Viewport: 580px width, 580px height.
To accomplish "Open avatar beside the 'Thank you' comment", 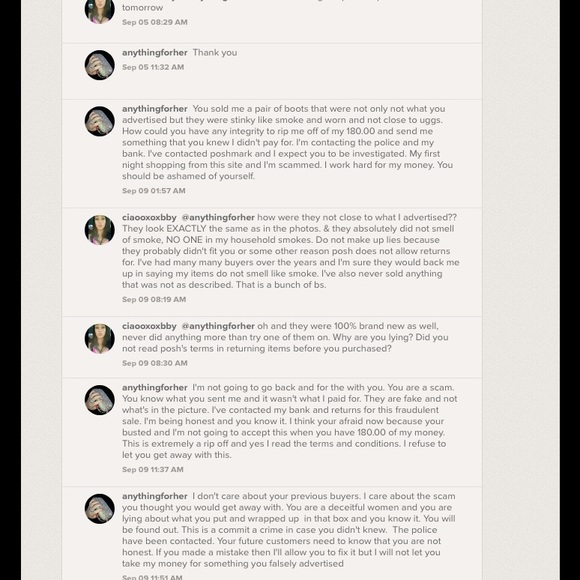I will click(x=100, y=65).
